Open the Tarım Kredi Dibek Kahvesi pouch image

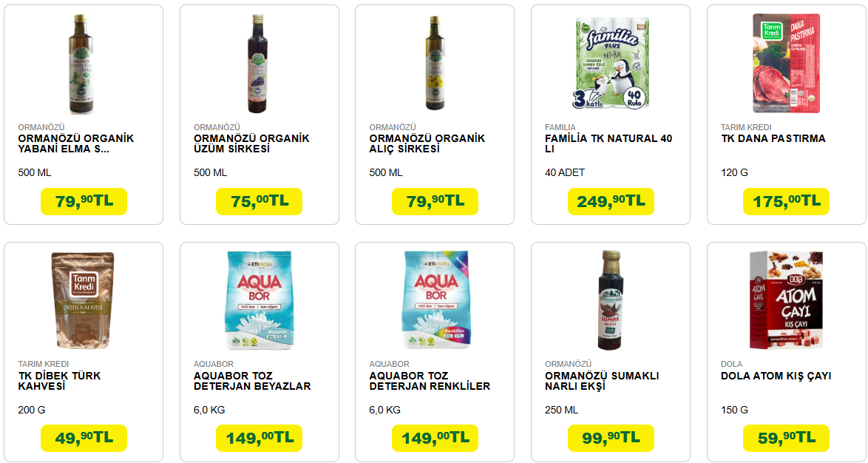click(83, 300)
